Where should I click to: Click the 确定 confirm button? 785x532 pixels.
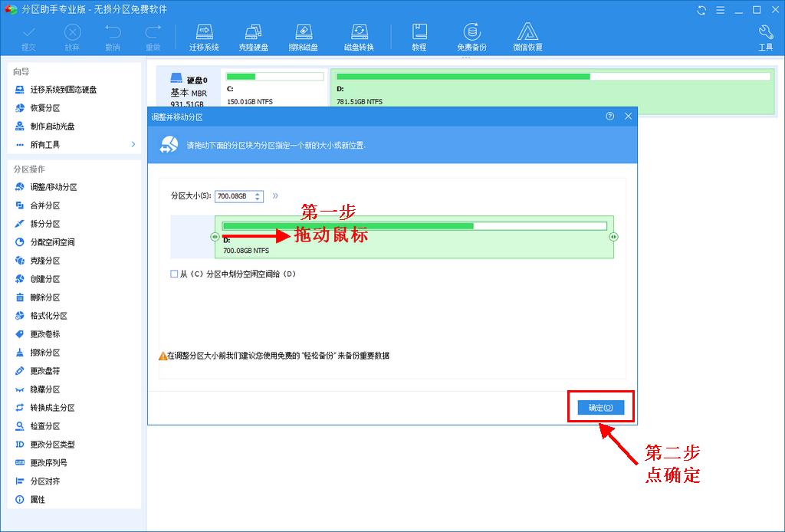point(600,407)
